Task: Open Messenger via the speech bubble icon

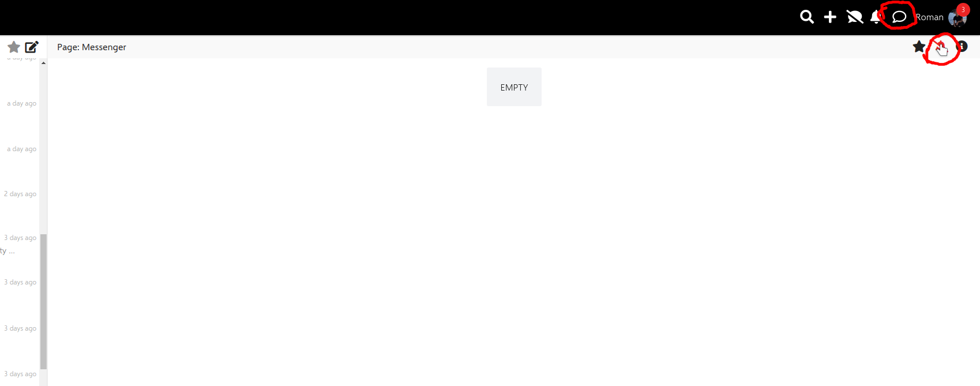Action: [x=899, y=17]
